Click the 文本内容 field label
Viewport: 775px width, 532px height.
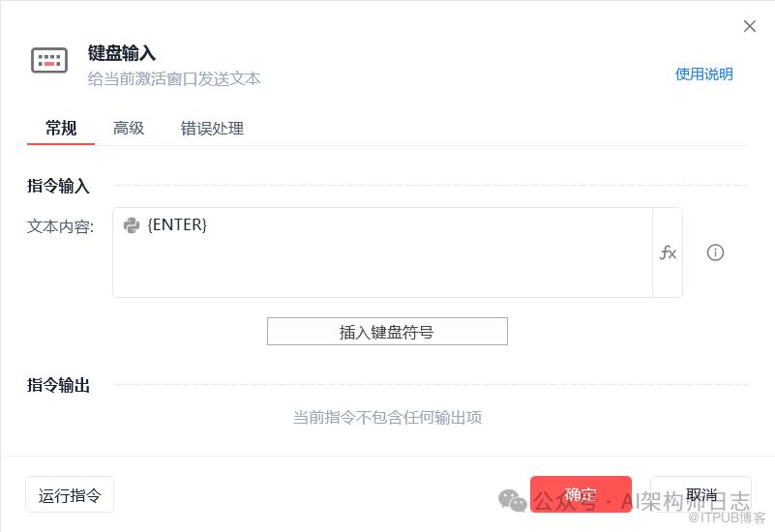pyautogui.click(x=60, y=227)
